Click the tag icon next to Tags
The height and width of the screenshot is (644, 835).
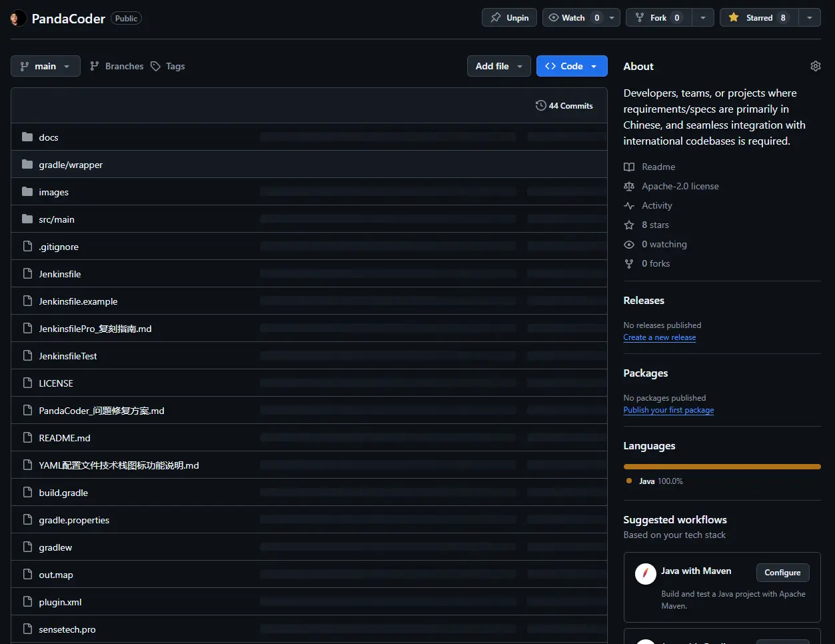tap(155, 66)
